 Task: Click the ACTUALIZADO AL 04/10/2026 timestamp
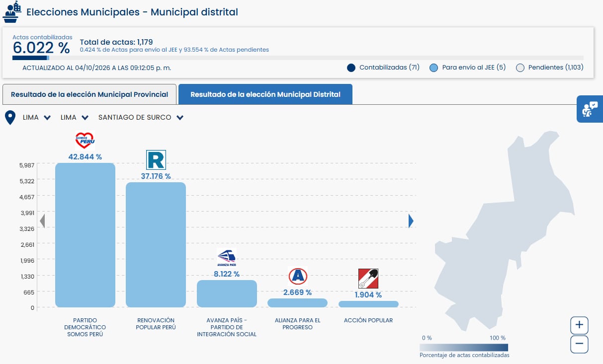click(x=97, y=68)
